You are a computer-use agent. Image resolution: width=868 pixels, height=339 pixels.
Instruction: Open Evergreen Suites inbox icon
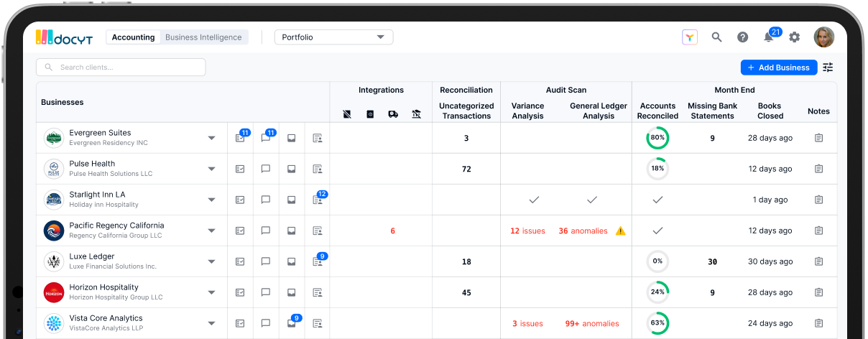click(x=291, y=138)
